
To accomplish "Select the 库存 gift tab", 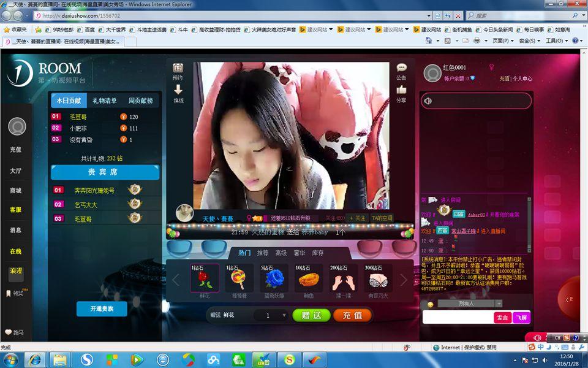I will coord(318,253).
